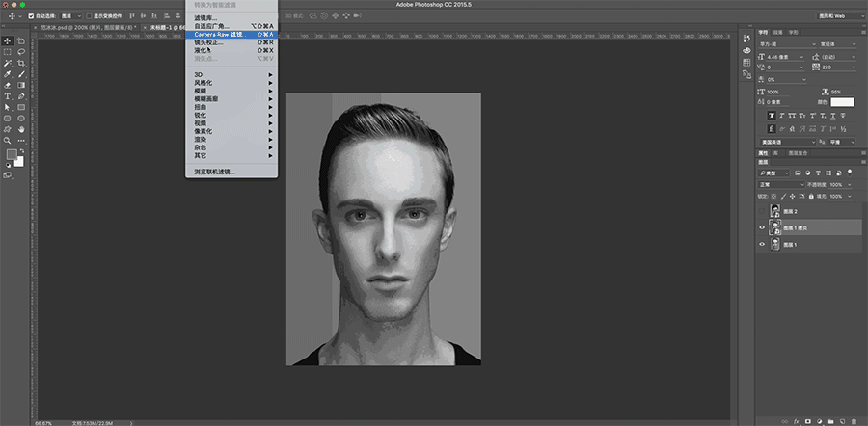The width and height of the screenshot is (868, 426).
Task: Select the Ellipse shape tool
Action: [21, 119]
